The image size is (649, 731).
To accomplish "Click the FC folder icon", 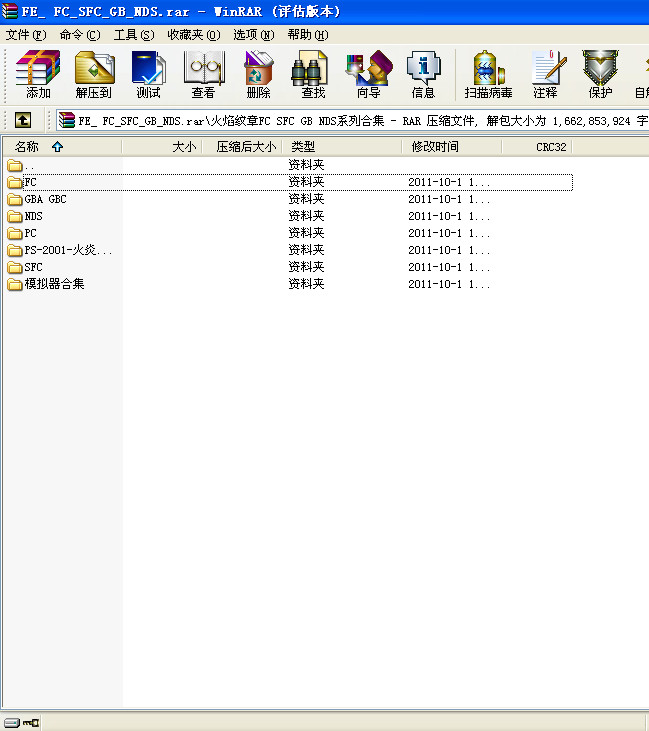I will [14, 182].
